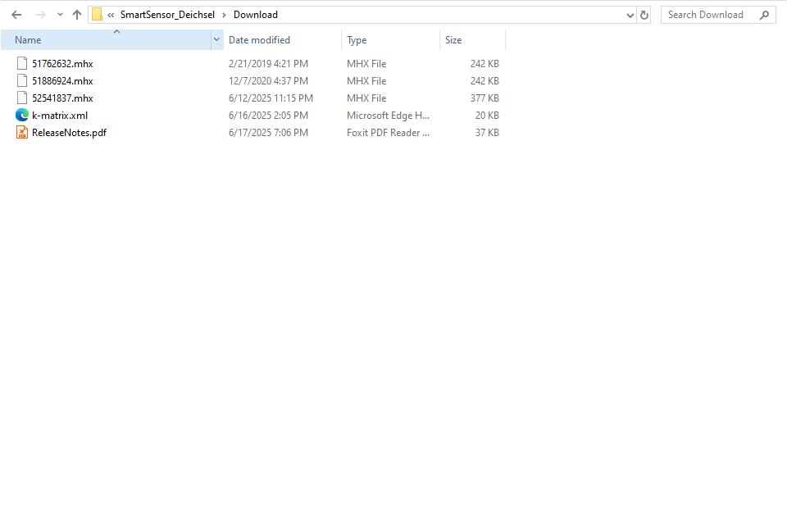Sort files by Date modified

click(x=258, y=39)
